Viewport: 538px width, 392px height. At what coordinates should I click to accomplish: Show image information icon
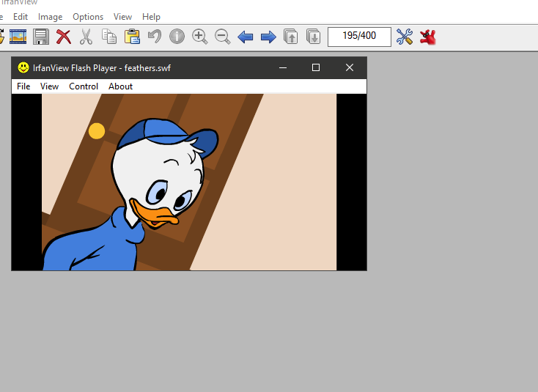pyautogui.click(x=177, y=37)
